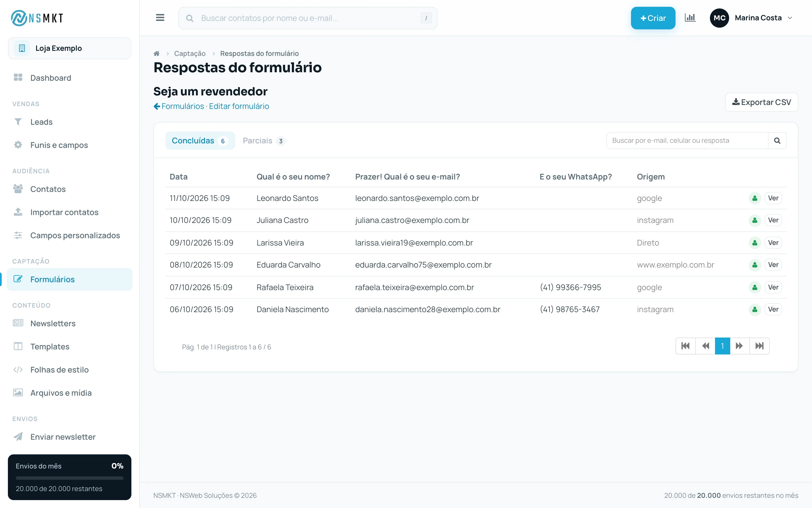Toggle the hamburger sidebar menu
Screen dimensions: 812x508
[160, 18]
